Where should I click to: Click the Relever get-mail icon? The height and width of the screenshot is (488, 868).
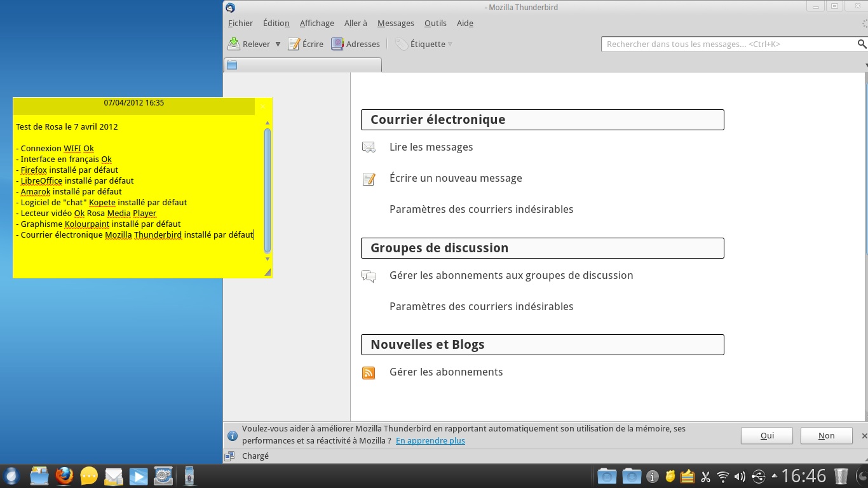233,44
